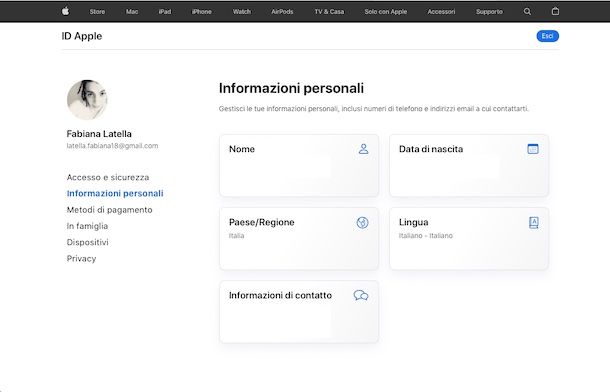The height and width of the screenshot is (392, 610).
Task: Click the language book icon in Lingua card
Action: click(x=534, y=223)
